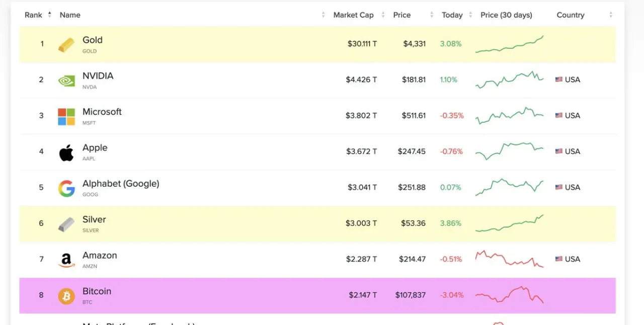Open the Bitcoin asset link

click(x=97, y=291)
